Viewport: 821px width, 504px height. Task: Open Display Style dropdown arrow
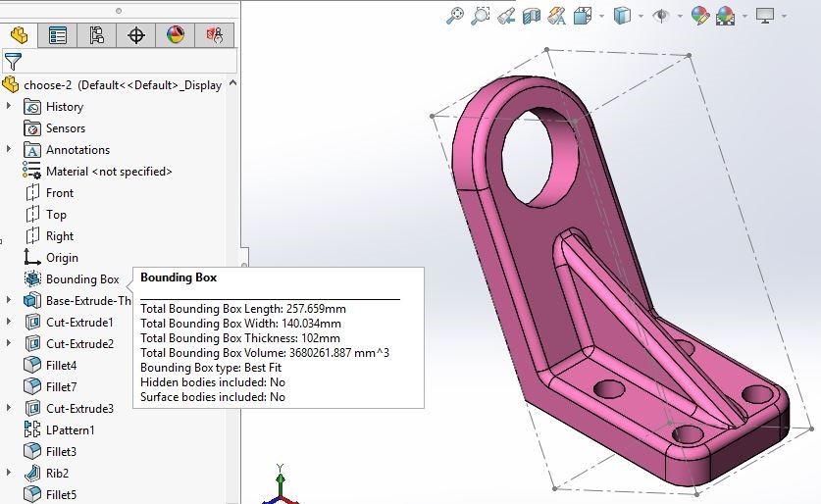(x=641, y=16)
